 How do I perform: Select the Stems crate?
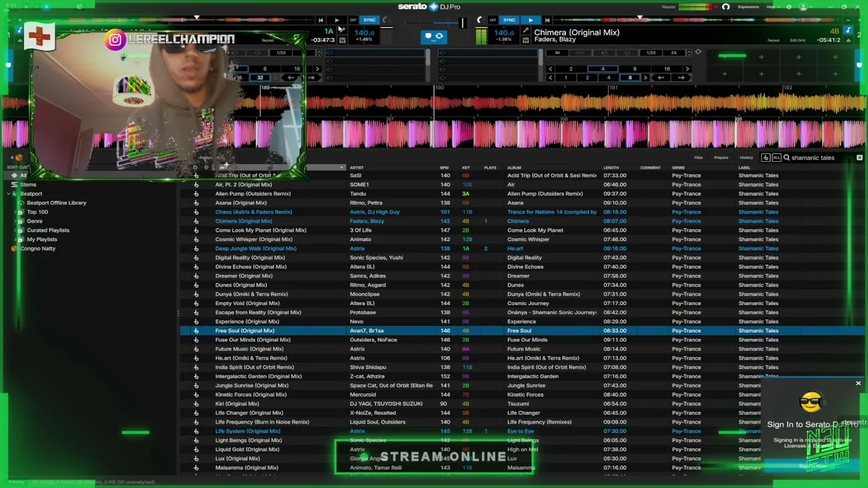(x=28, y=184)
